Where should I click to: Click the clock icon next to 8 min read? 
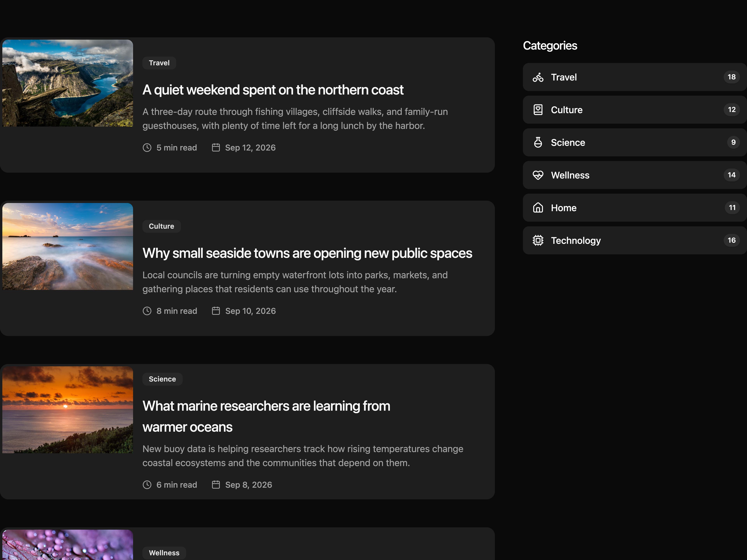[147, 311]
